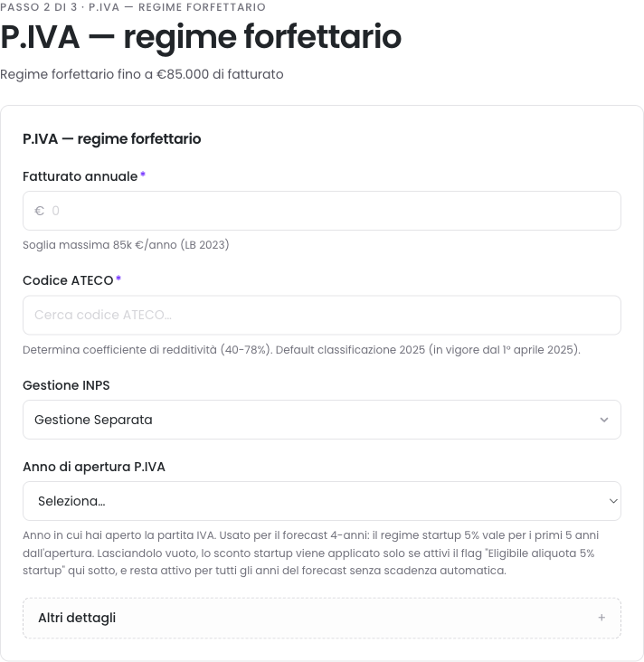644x662 pixels.
Task: Open the Gestione INPS dropdown
Action: (x=322, y=420)
